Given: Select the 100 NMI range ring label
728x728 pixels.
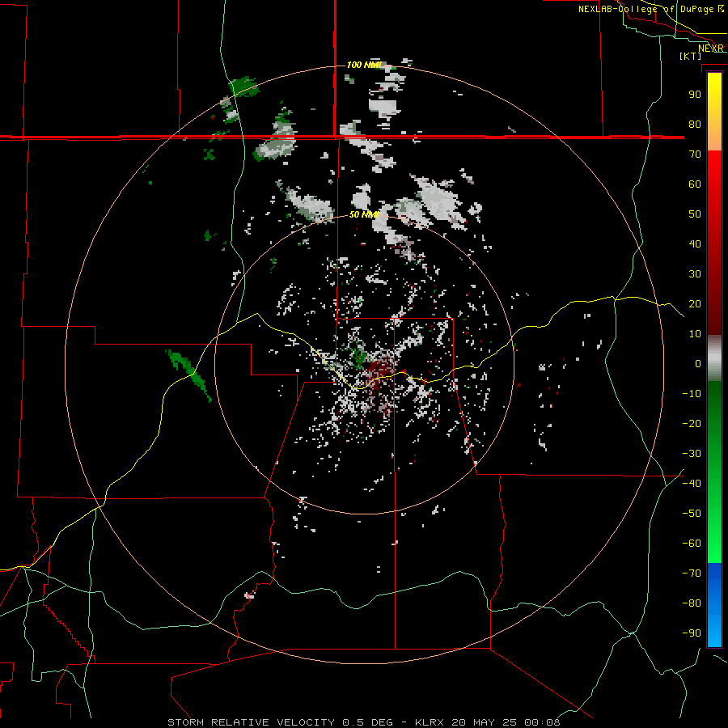Looking at the screenshot, I should click(x=364, y=65).
